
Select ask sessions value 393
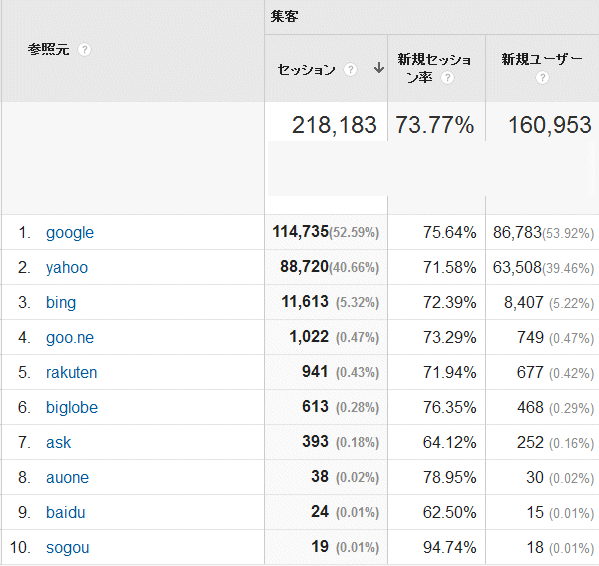click(x=315, y=442)
